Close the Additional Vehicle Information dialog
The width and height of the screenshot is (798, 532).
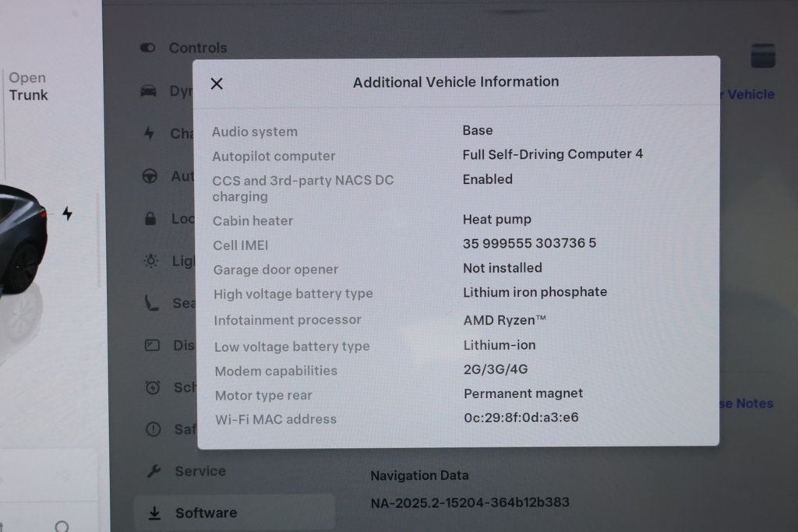coord(217,83)
